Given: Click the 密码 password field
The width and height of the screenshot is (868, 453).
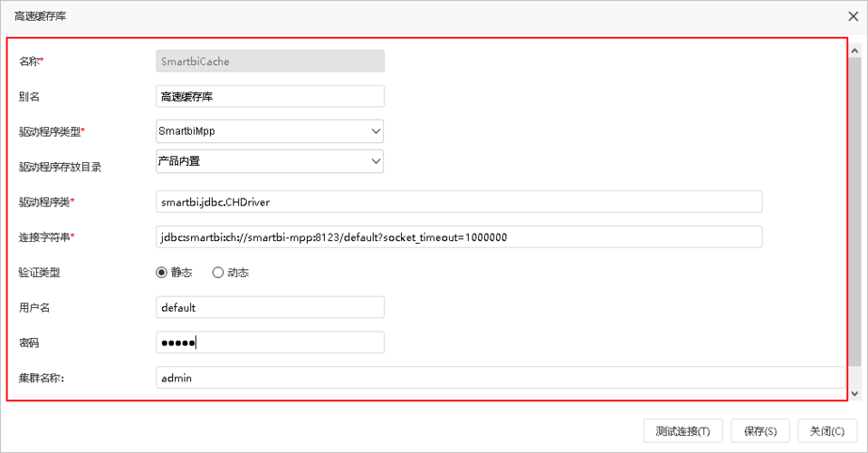Looking at the screenshot, I should coord(270,342).
